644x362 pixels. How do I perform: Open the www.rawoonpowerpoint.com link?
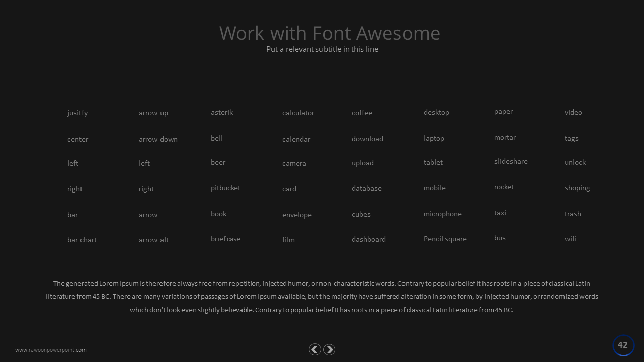(51, 350)
